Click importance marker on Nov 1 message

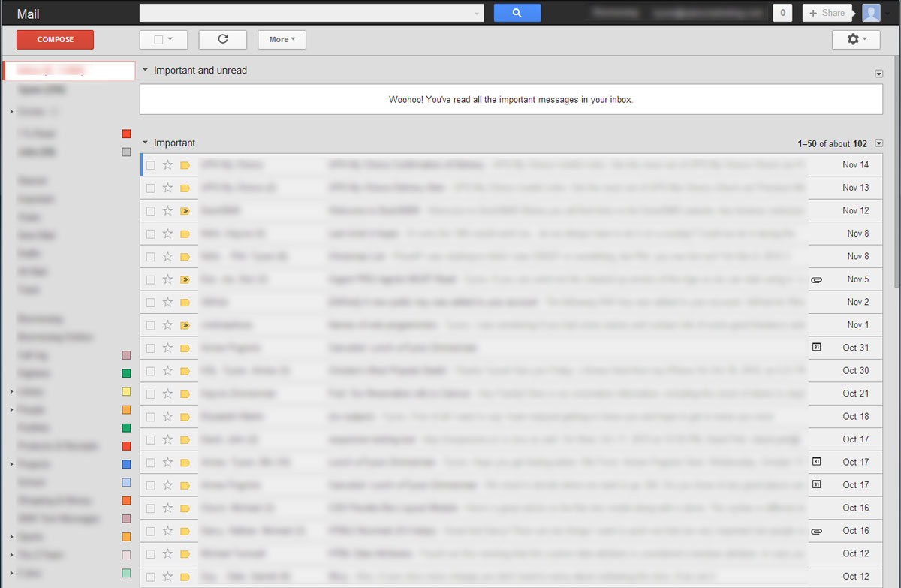tap(185, 325)
